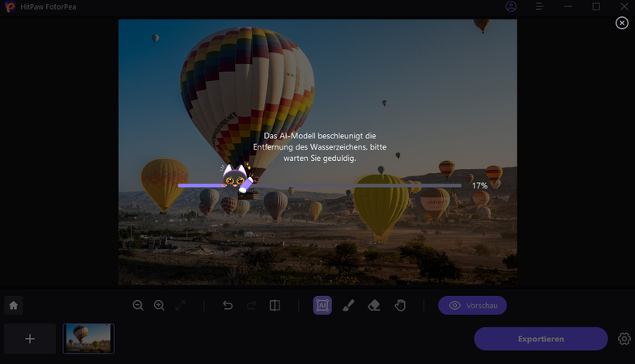The image size is (635, 364).
Task: Toggle the Vorschau preview
Action: [472, 306]
